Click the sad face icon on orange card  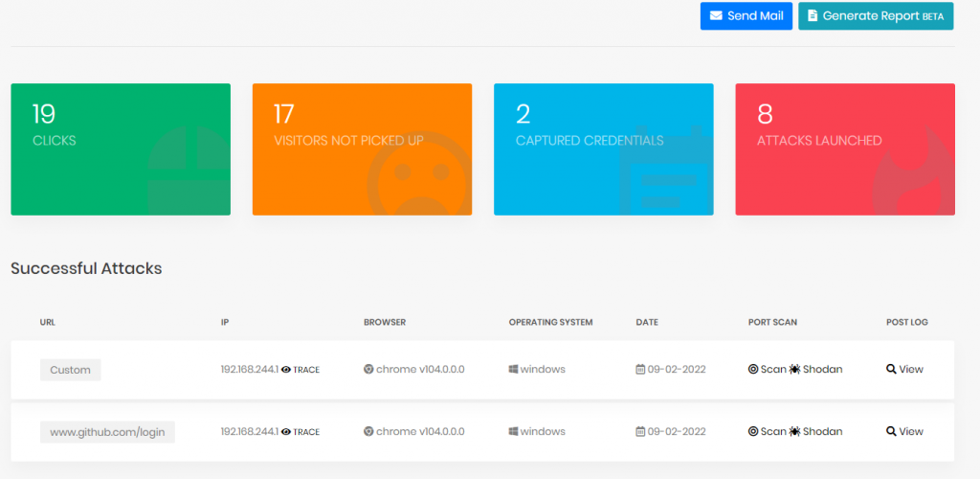419,173
